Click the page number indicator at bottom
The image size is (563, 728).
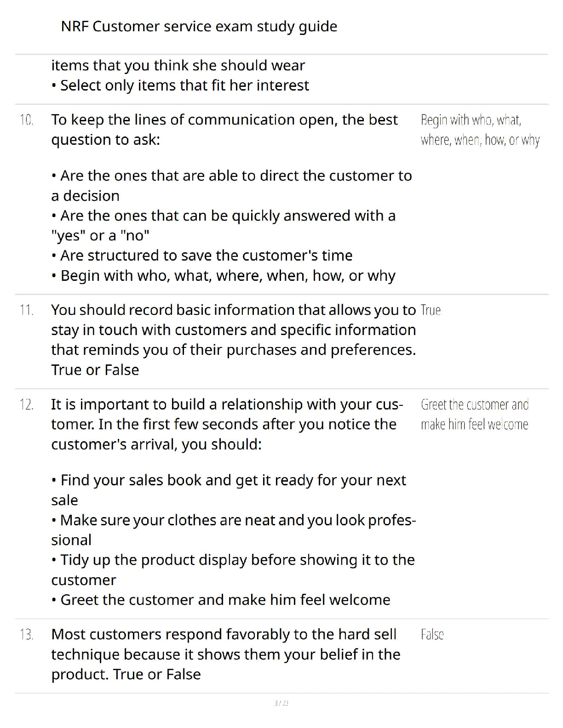pyautogui.click(x=281, y=703)
